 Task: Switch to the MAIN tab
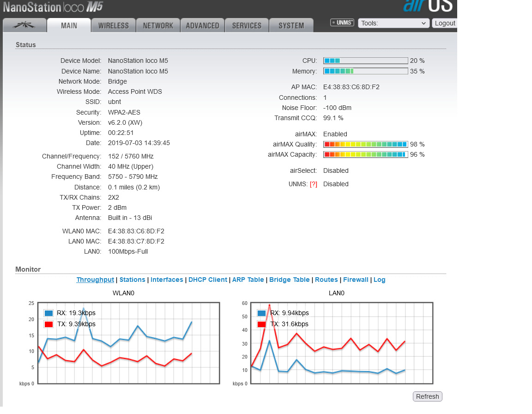[x=69, y=25]
